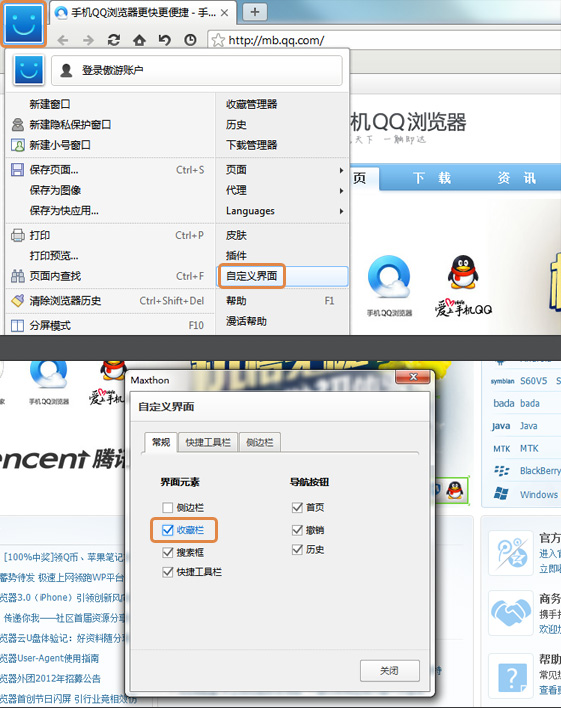
Task: Go to home page via house icon
Action: 139,40
